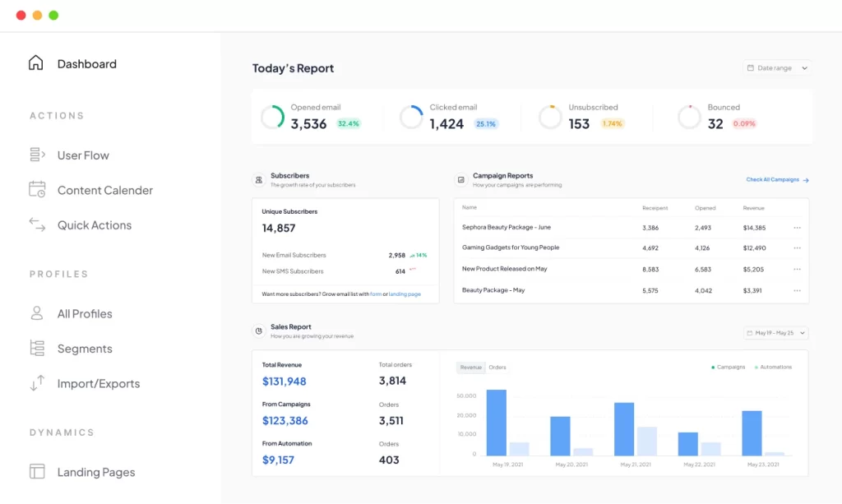
Task: Open the Date range dropdown
Action: 777,68
